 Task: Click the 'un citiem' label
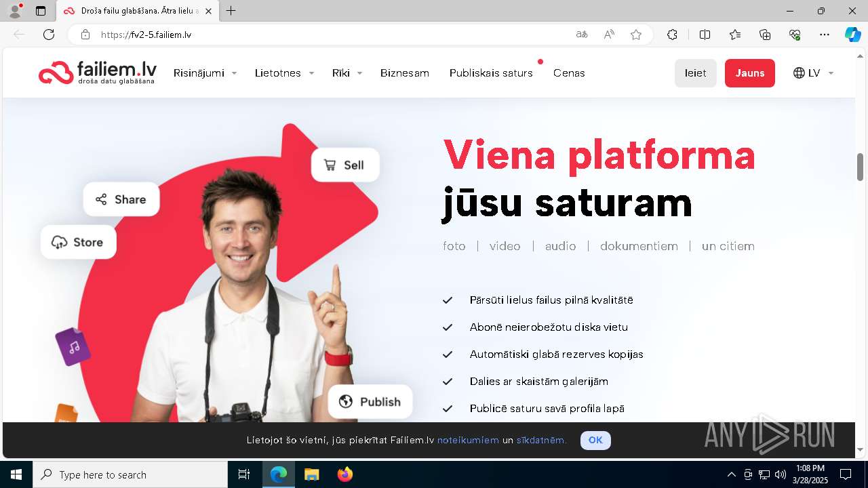[728, 246]
